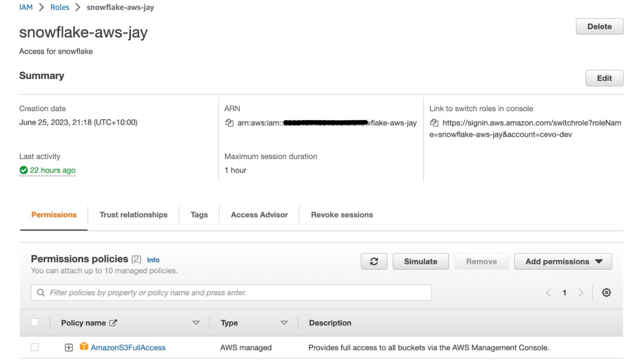Select the AmazonS3FullAccess policy checkbox
The height and width of the screenshot is (360, 644).
pos(34,347)
